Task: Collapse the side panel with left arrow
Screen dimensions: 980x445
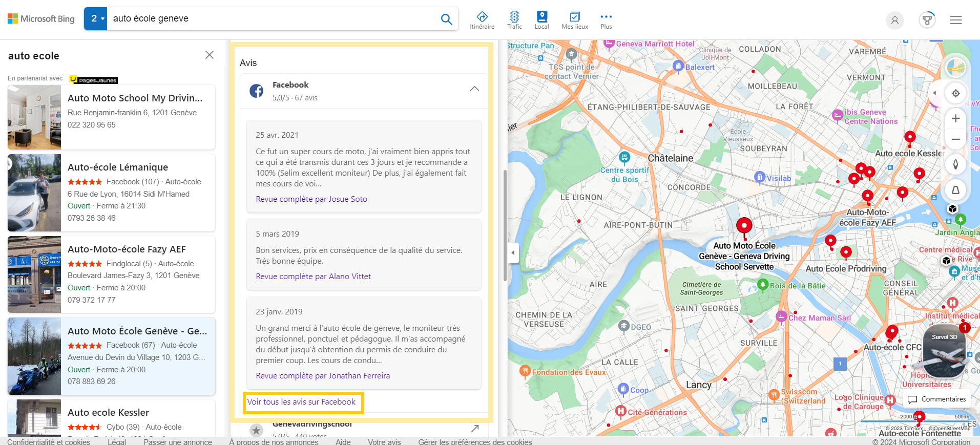Action: coord(513,253)
